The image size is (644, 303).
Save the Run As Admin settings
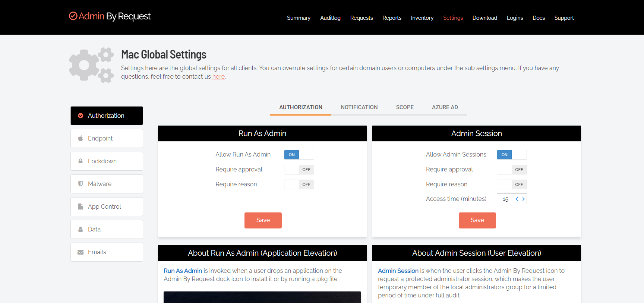[x=263, y=220]
